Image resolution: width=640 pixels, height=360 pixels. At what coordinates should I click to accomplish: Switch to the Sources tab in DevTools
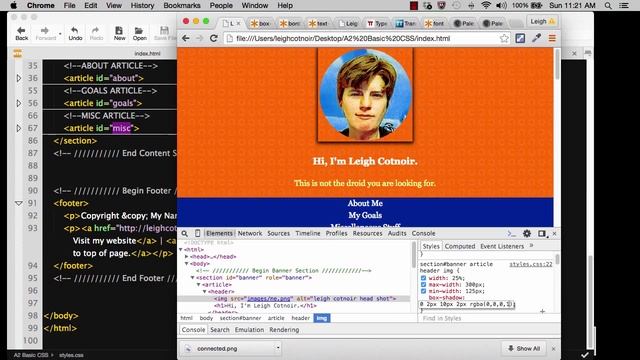[x=278, y=233]
